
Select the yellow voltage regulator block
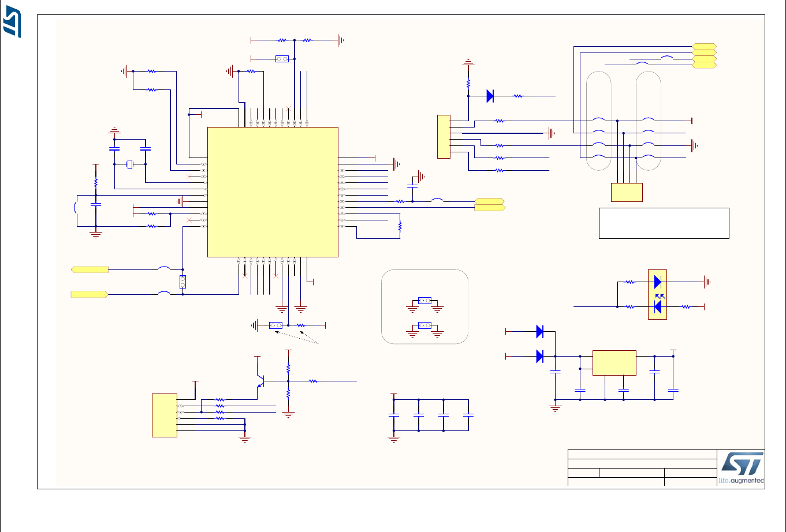[x=614, y=363]
